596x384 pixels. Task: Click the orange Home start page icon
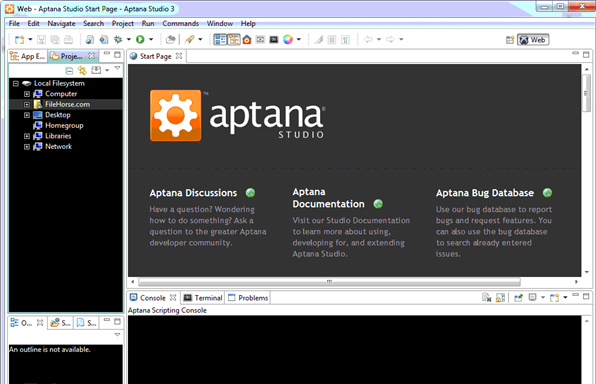(247, 40)
